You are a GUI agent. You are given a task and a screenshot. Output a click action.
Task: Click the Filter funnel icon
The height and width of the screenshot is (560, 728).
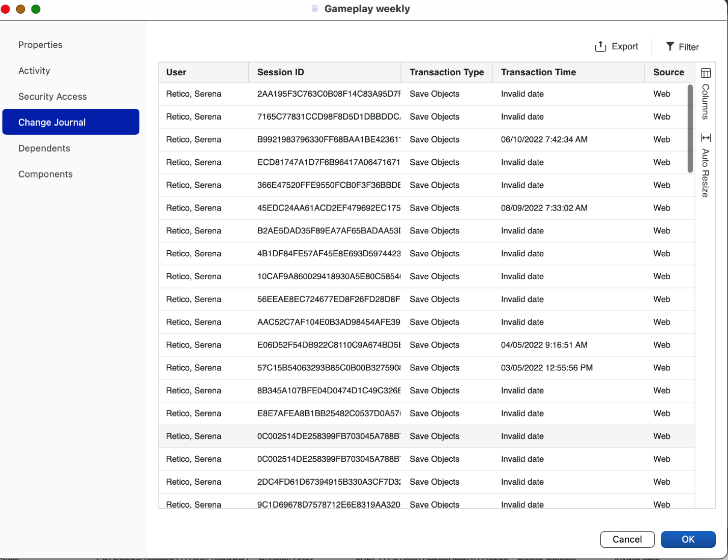click(x=670, y=46)
